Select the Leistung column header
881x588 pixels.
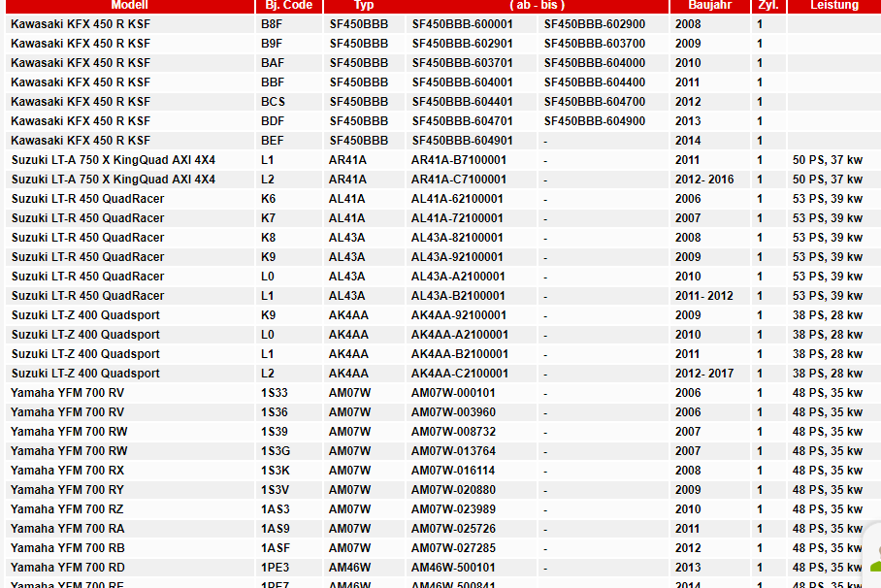(x=833, y=6)
